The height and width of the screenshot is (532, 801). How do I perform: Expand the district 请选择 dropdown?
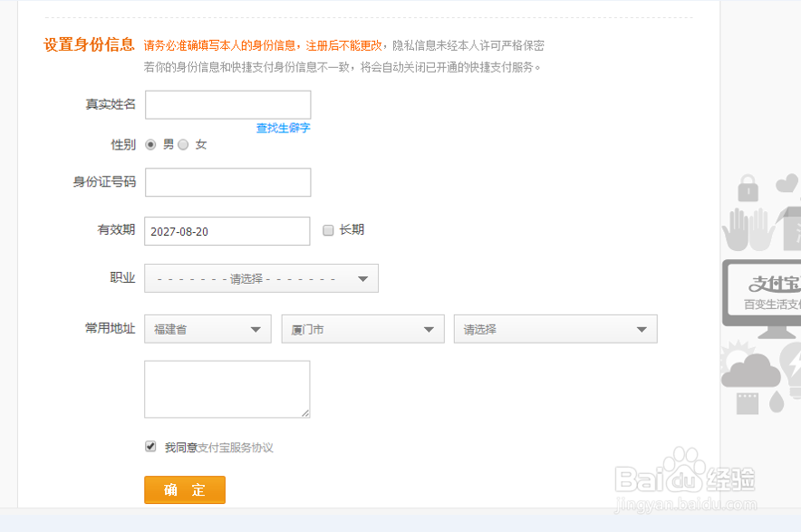[x=555, y=328]
